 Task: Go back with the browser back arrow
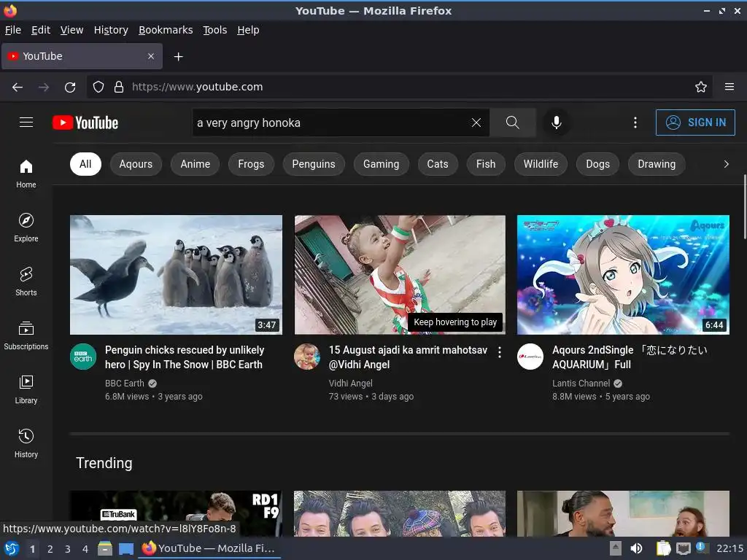click(18, 87)
